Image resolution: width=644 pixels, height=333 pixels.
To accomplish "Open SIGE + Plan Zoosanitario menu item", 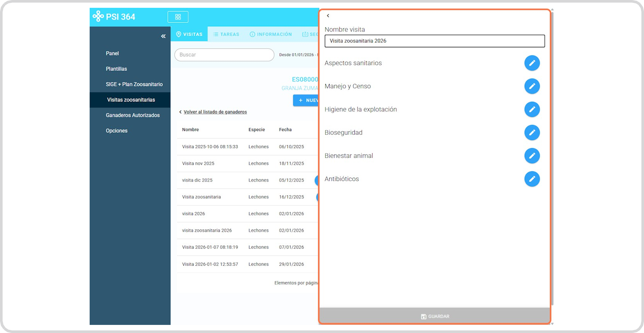I will coord(134,84).
